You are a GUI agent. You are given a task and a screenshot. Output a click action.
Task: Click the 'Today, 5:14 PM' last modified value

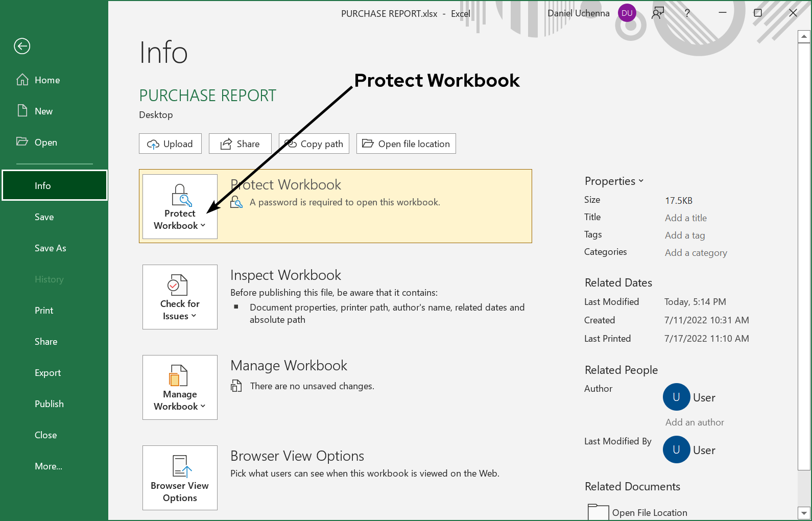[695, 302]
